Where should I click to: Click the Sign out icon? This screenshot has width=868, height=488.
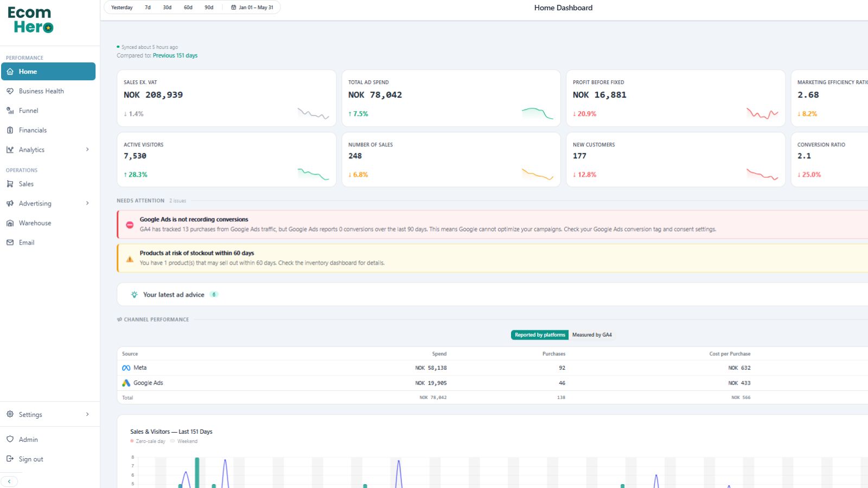(x=10, y=459)
